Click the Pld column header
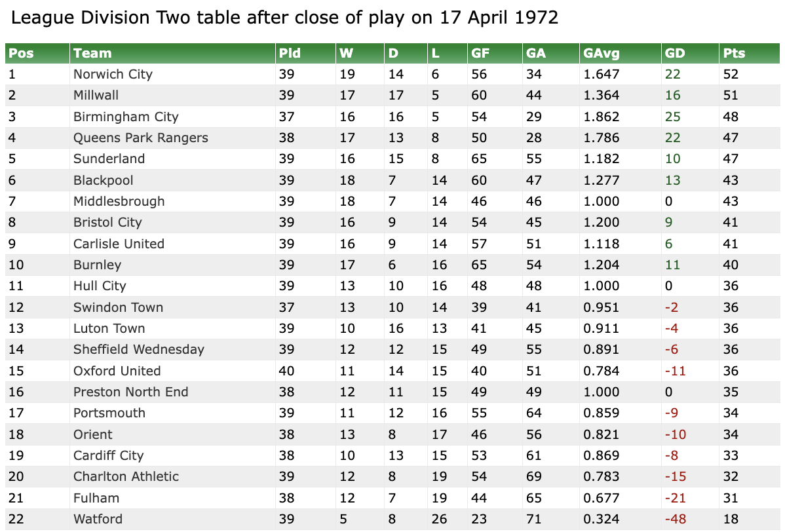The width and height of the screenshot is (785, 532). (290, 54)
